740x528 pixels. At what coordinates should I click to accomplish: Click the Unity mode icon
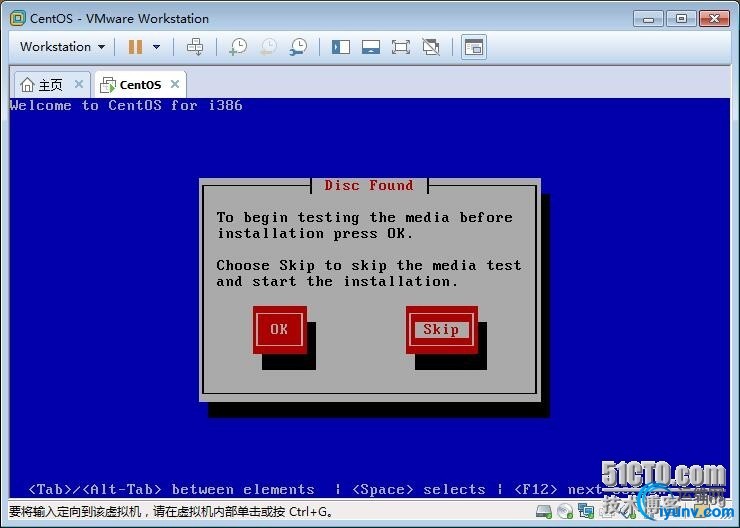click(x=431, y=47)
